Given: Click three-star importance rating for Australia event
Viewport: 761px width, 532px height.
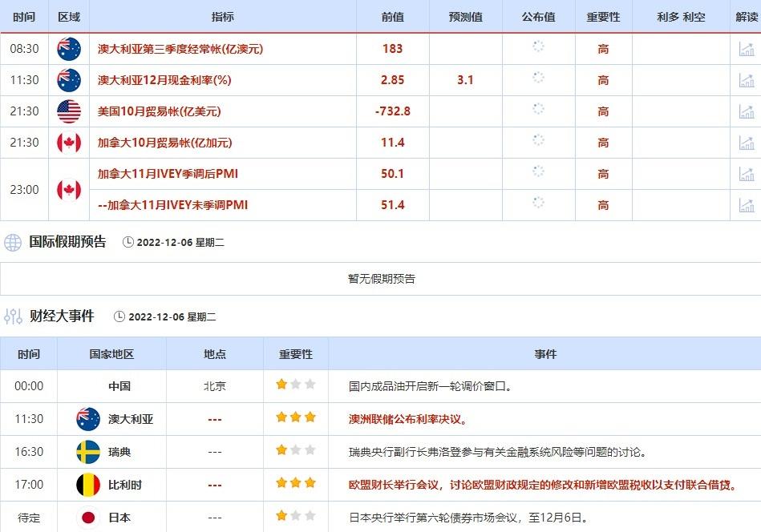Looking at the screenshot, I should tap(296, 418).
